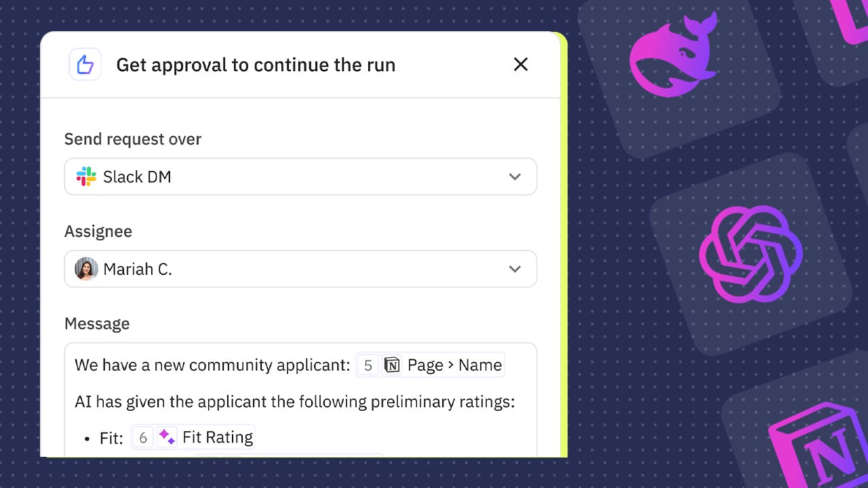Click the "Get approval to continue the run" title
This screenshot has height=488, width=868.
256,65
